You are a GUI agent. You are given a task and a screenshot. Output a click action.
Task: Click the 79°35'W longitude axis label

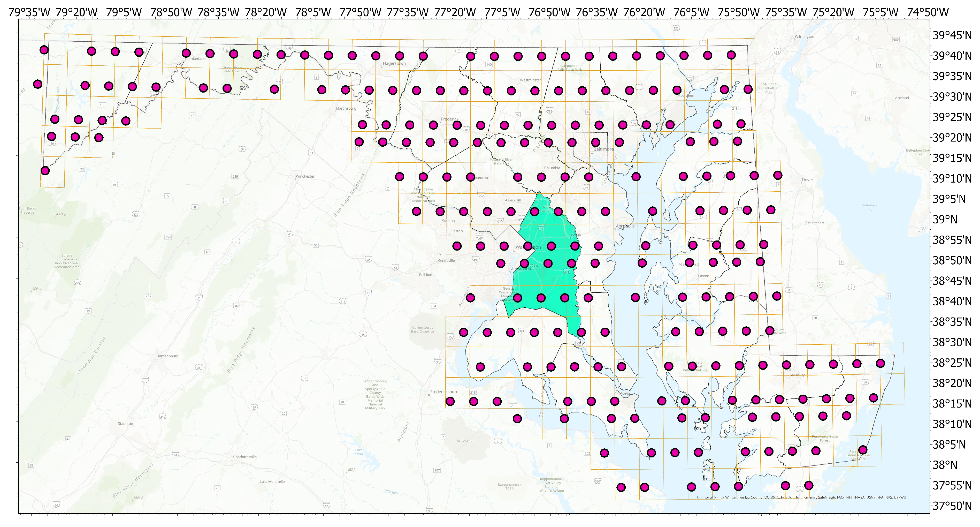[29, 13]
